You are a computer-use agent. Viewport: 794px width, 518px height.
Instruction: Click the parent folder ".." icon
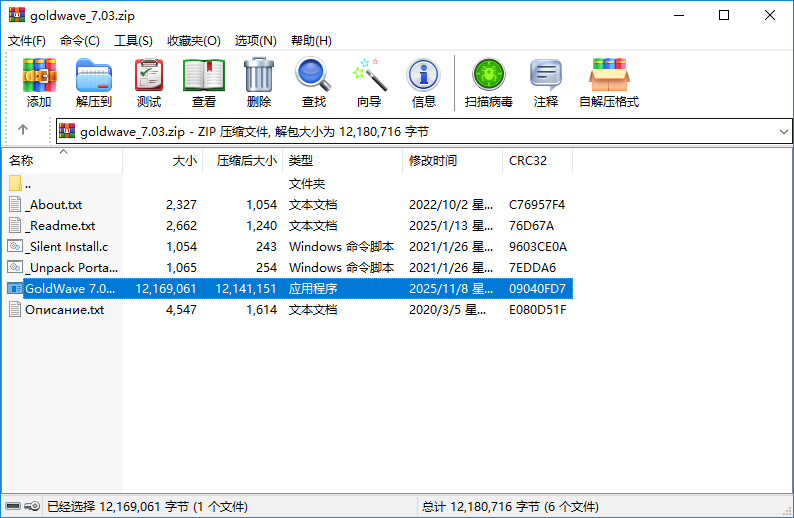[x=15, y=183]
